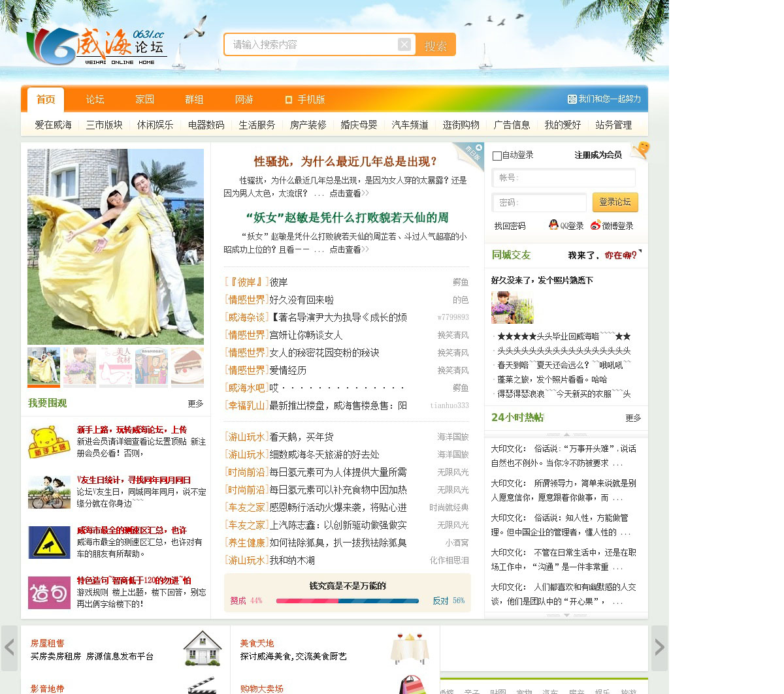
Task: Click the 同城交友 heading
Action: coord(511,255)
